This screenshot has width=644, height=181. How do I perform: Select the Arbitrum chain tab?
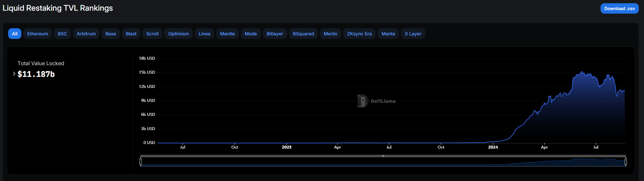[86, 34]
